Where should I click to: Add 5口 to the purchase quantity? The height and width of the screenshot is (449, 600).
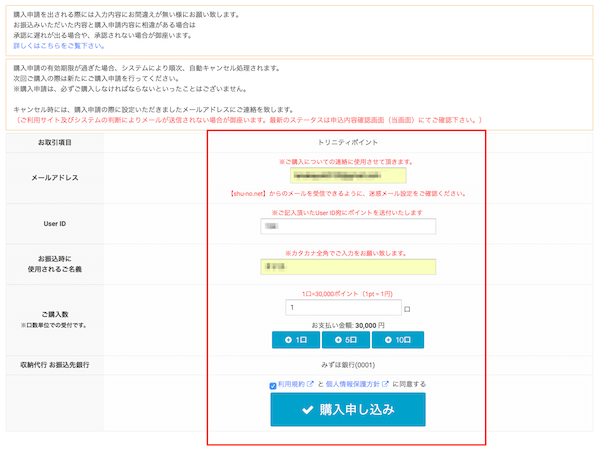coord(346,340)
